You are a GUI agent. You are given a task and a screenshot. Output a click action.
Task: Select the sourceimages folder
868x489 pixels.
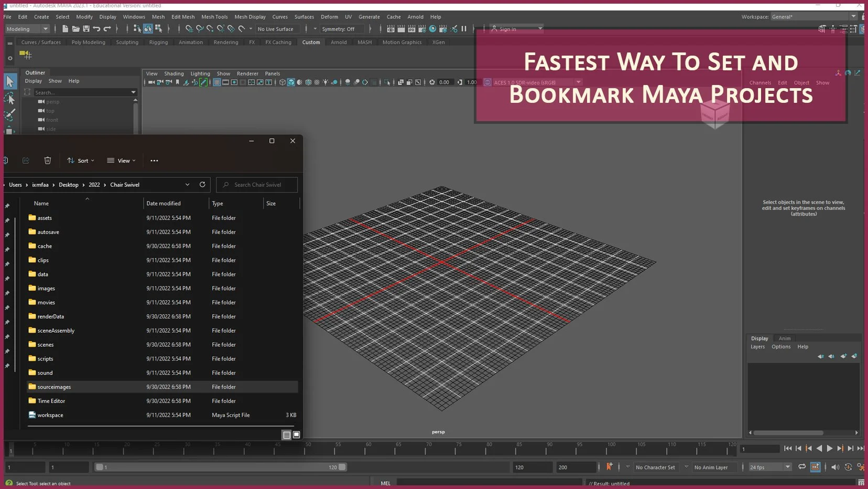tap(54, 387)
